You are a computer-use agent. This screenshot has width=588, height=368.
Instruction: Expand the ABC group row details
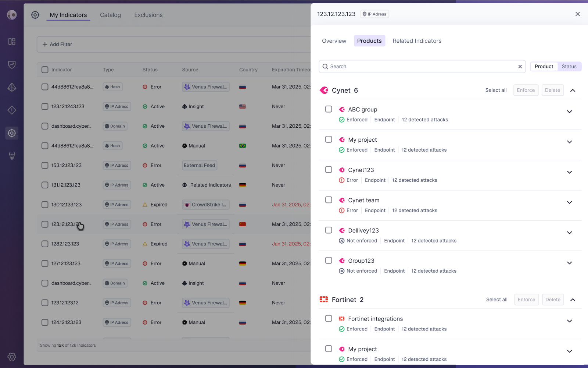tap(569, 112)
